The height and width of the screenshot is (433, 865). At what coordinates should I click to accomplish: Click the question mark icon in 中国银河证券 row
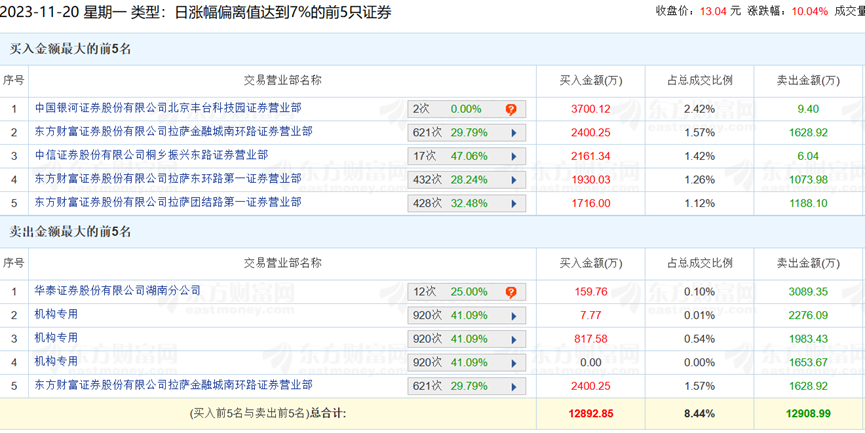pos(511,109)
